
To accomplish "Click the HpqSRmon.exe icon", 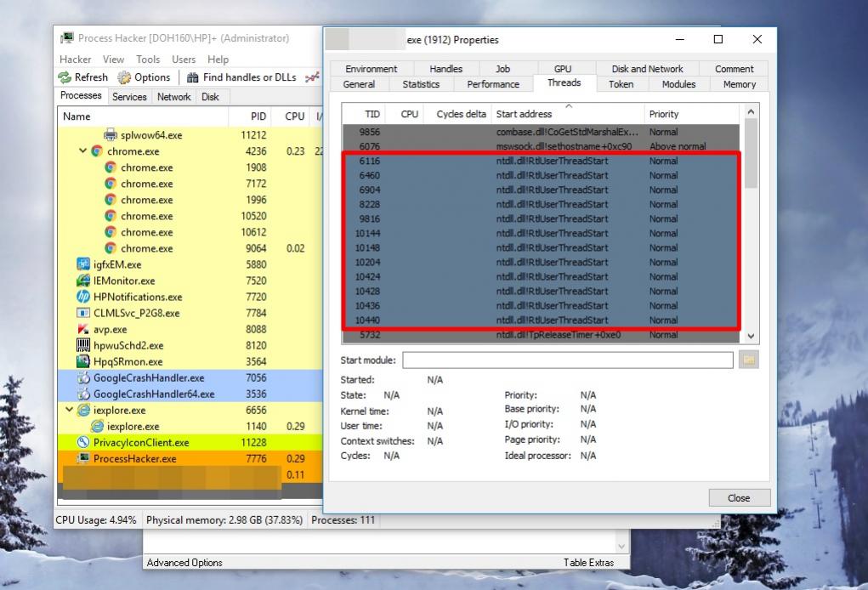I will (x=83, y=361).
